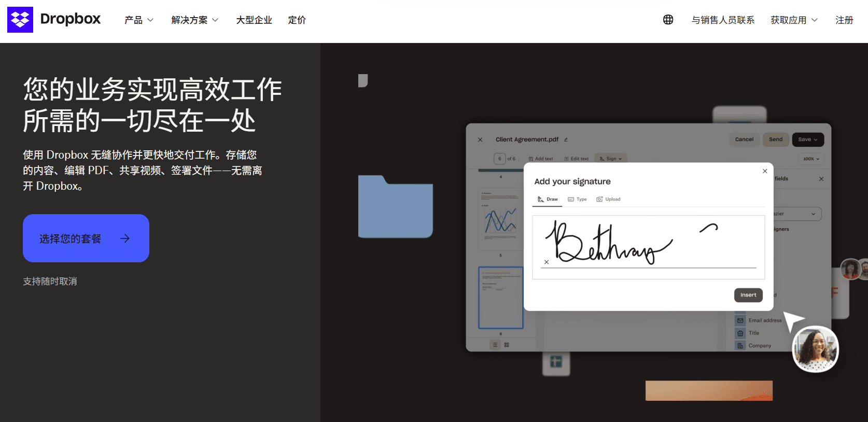Screen dimensions: 868x422
Task: Close the fields side panel
Action: pos(821,179)
